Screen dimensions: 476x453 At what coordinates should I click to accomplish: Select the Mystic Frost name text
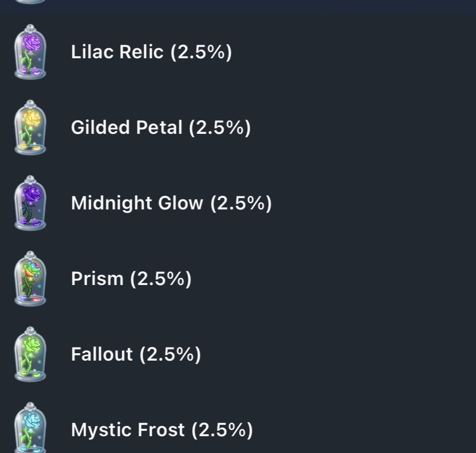[x=128, y=430]
